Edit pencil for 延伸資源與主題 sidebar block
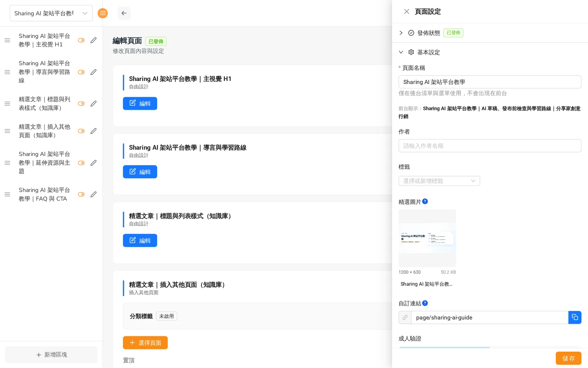The height and width of the screenshot is (368, 588). (94, 163)
